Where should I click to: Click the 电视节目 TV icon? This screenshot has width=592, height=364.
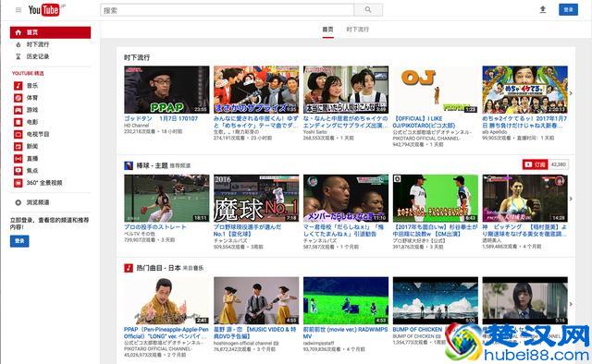18,134
